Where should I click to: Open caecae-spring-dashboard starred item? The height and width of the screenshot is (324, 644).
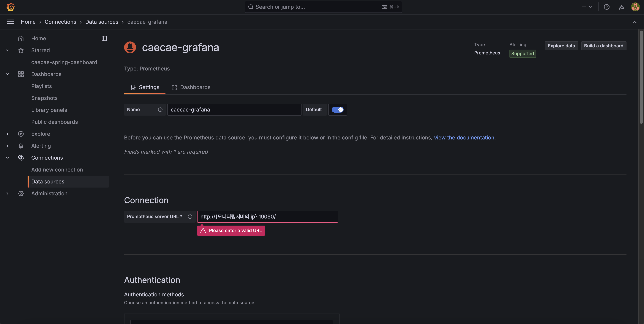(x=64, y=62)
